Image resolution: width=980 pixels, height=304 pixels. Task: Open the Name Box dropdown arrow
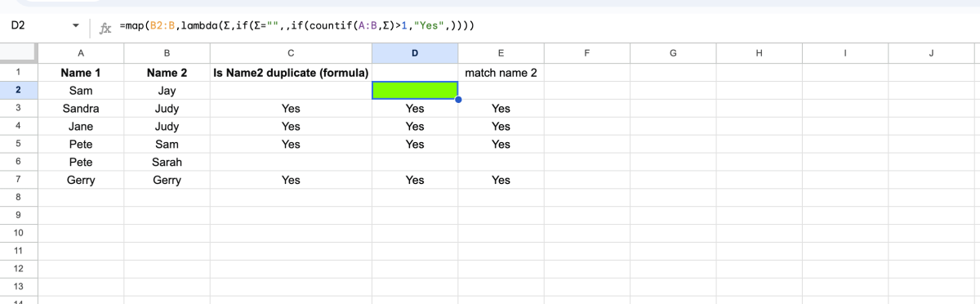(76, 26)
